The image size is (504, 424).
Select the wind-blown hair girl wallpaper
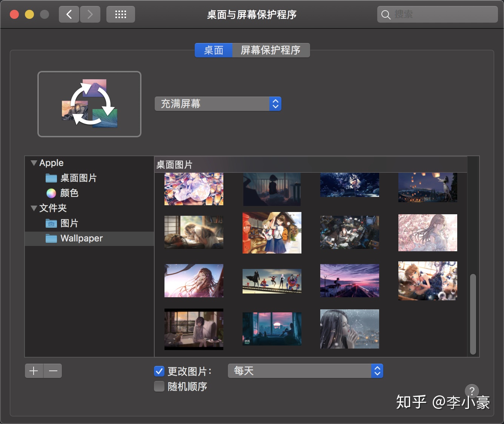(x=194, y=281)
